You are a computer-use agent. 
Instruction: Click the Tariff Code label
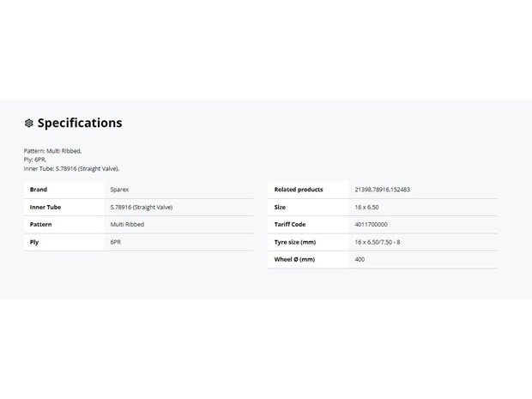[290, 225]
